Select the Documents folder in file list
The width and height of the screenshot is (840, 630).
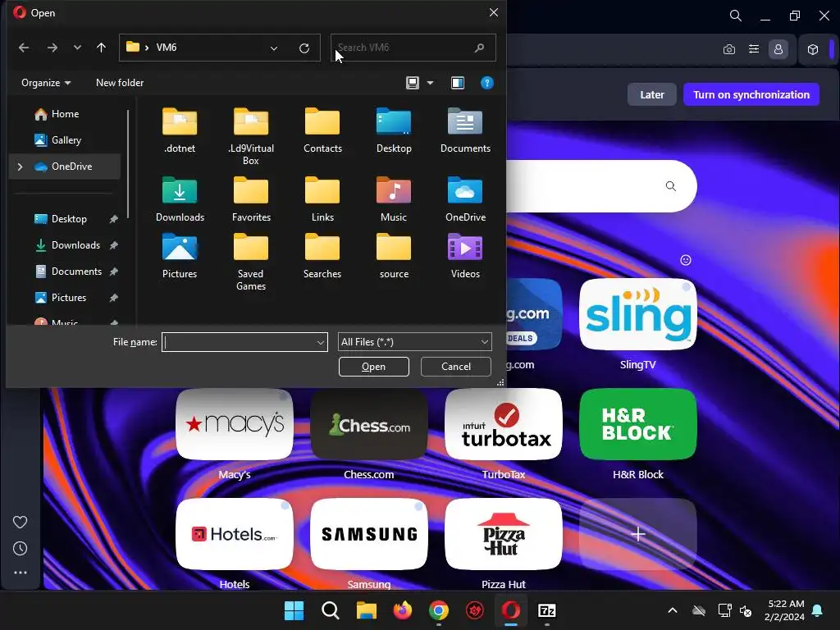[465, 130]
